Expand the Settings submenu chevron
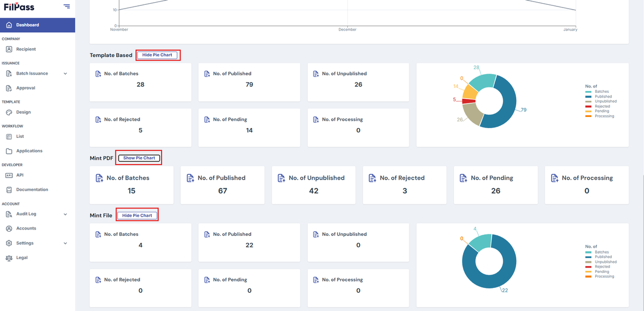The width and height of the screenshot is (644, 311). tap(65, 243)
